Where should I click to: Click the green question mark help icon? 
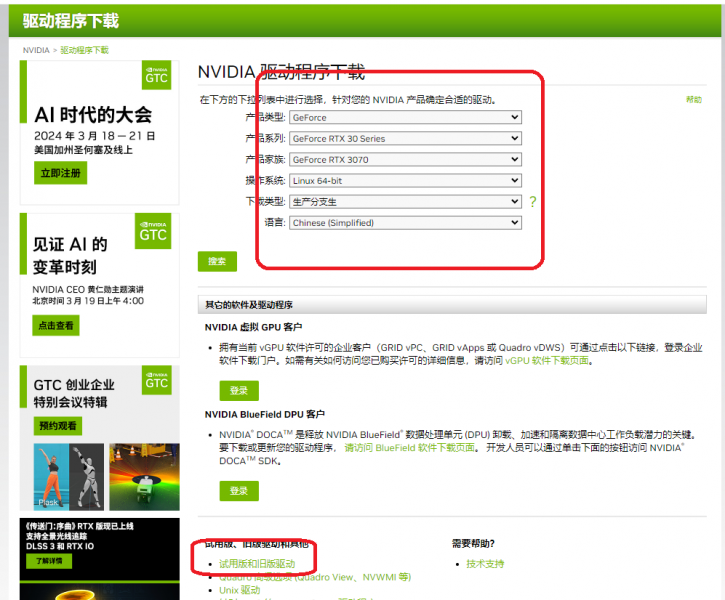point(533,202)
